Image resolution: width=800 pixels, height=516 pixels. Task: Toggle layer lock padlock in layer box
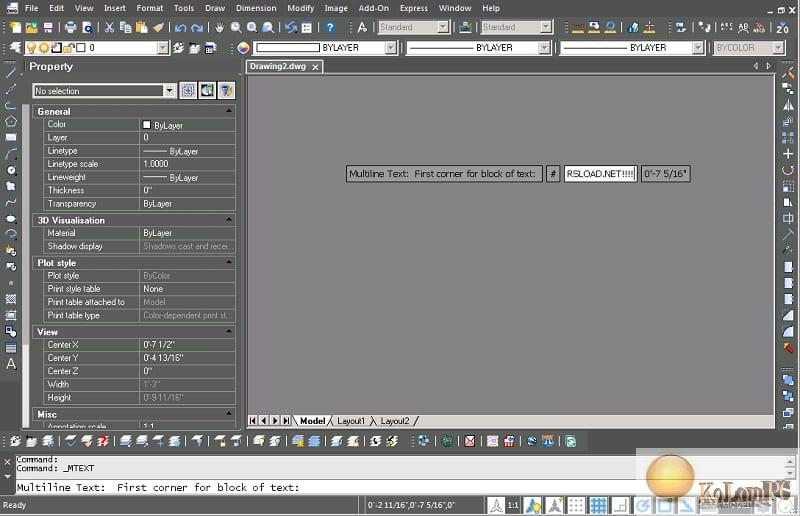[68, 48]
